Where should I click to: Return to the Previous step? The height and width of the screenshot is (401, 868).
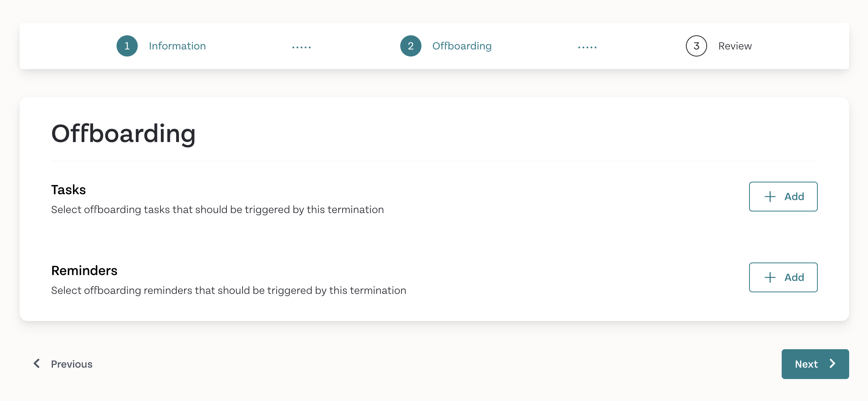(63, 364)
